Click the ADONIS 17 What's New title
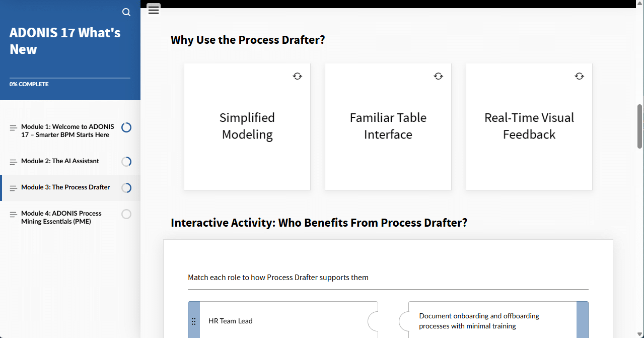The height and width of the screenshot is (338, 644). pyautogui.click(x=65, y=41)
